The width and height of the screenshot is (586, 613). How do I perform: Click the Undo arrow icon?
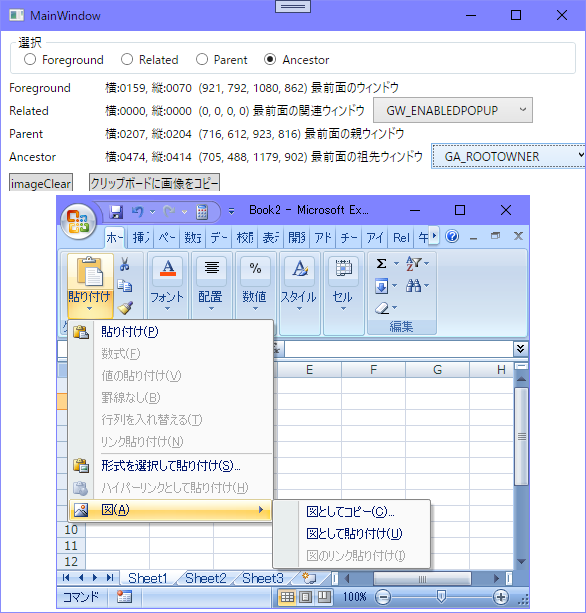coord(138,212)
